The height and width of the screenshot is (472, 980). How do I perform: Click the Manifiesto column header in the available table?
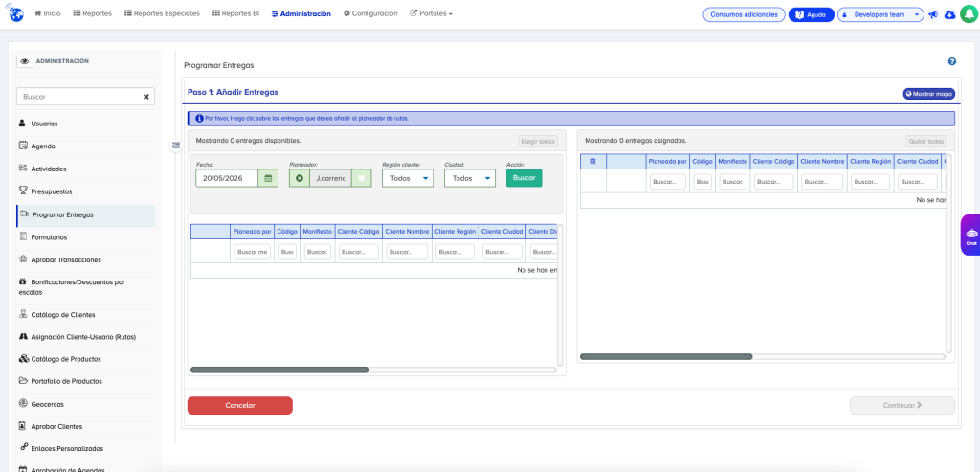coord(317,232)
